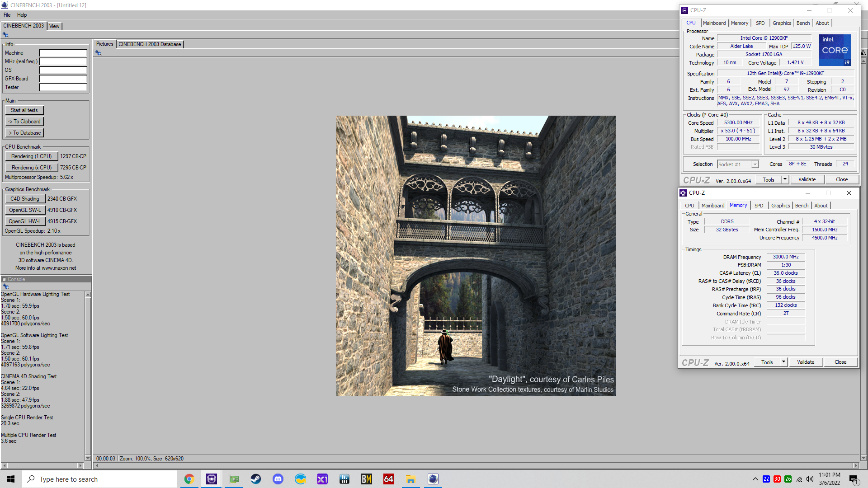Click the Tools button in upper CPU-Z
The width and height of the screenshot is (868, 488).
(x=769, y=179)
